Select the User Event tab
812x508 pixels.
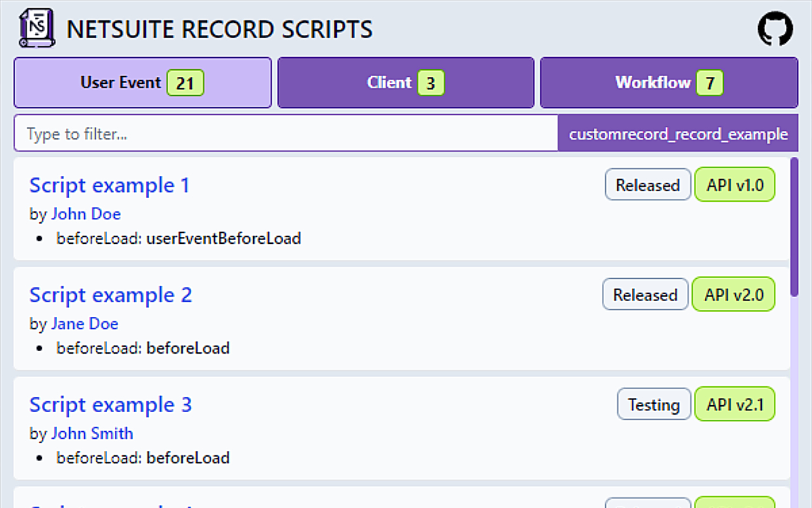142,83
